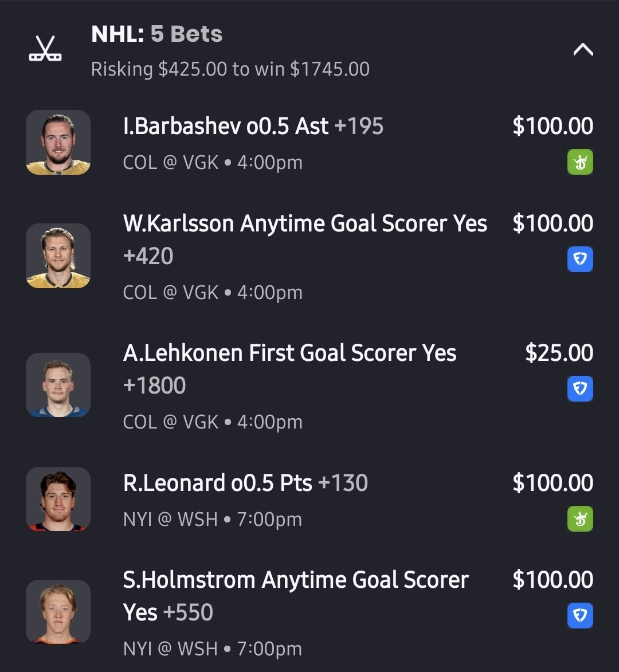Click the NHL: 5 Bets header
Viewport: 619px width, 672px height.
tap(156, 34)
